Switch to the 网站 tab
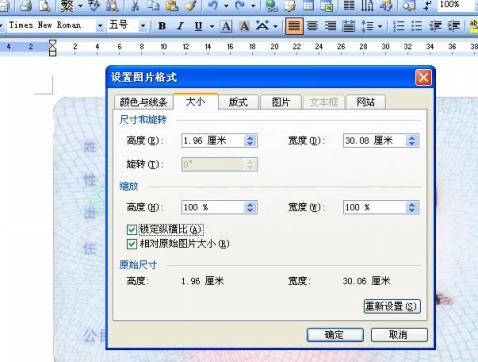The width and height of the screenshot is (478, 362). click(366, 102)
